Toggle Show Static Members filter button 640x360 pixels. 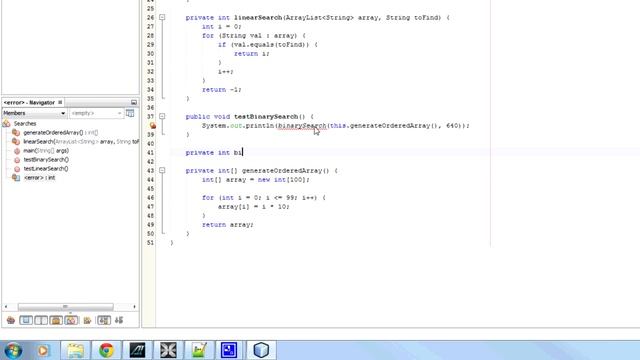pyautogui.click(x=41, y=320)
